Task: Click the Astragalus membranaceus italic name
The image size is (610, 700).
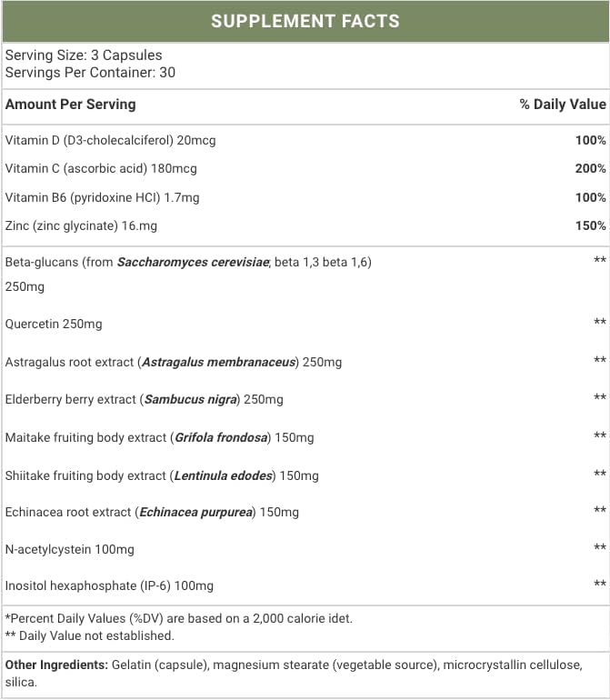Action: 219,362
